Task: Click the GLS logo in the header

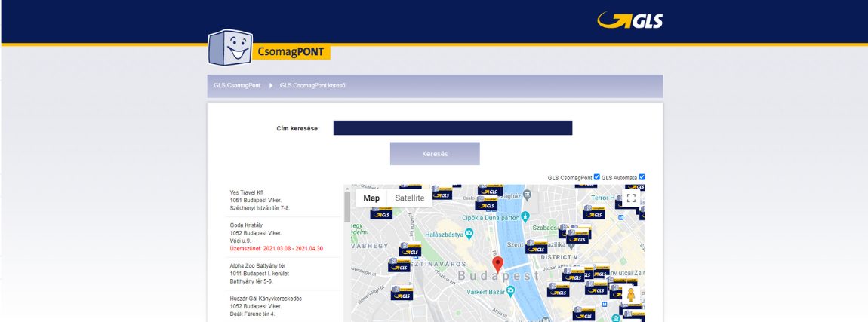Action: click(629, 20)
